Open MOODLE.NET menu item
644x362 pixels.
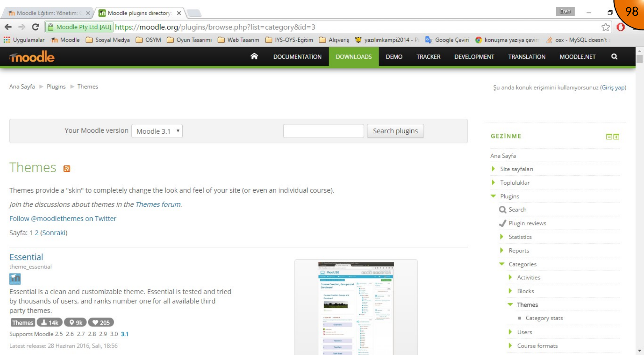coord(577,57)
